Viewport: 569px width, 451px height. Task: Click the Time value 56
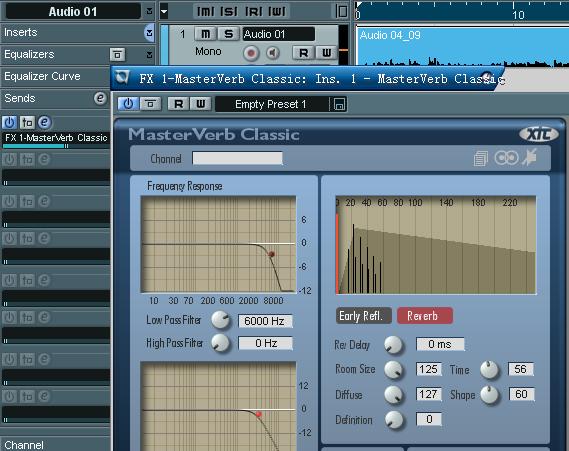[521, 369]
